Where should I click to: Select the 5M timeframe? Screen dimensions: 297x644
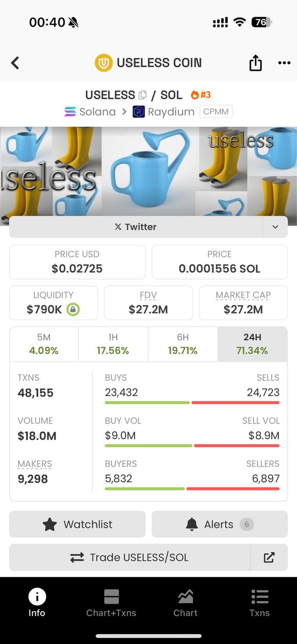click(44, 344)
